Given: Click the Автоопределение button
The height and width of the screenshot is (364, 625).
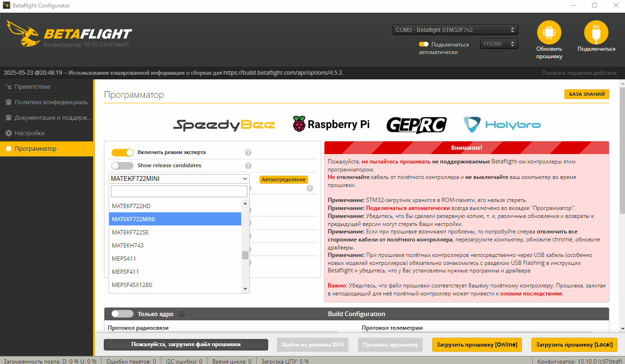Looking at the screenshot, I should tap(284, 179).
